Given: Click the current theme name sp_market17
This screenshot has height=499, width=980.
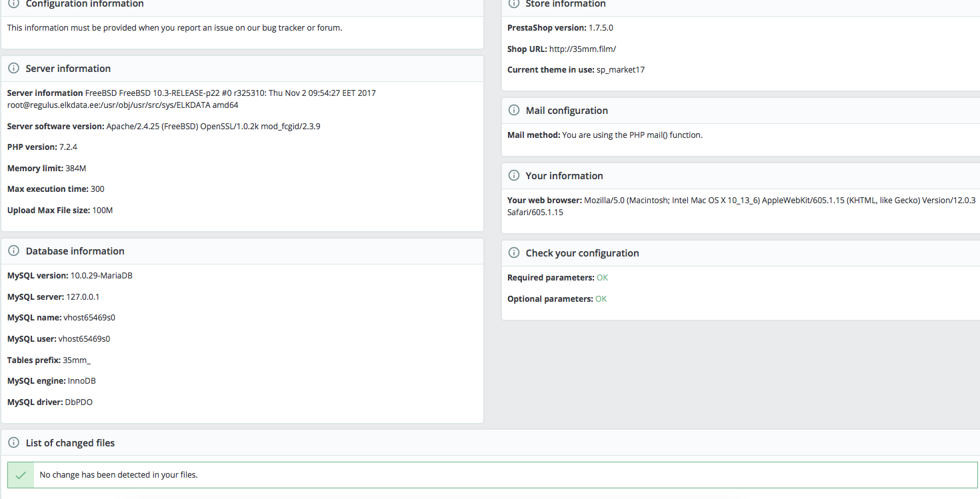Looking at the screenshot, I should [x=621, y=70].
